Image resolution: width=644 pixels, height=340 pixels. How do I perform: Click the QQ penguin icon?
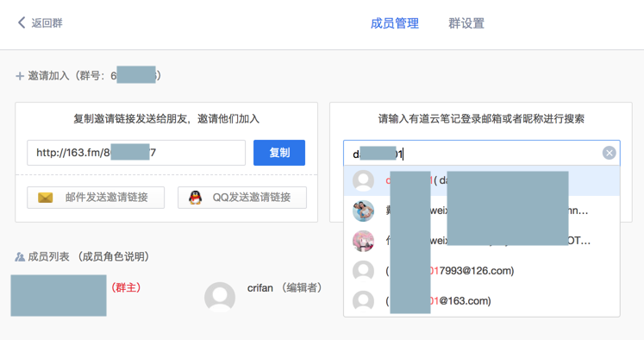[195, 198]
